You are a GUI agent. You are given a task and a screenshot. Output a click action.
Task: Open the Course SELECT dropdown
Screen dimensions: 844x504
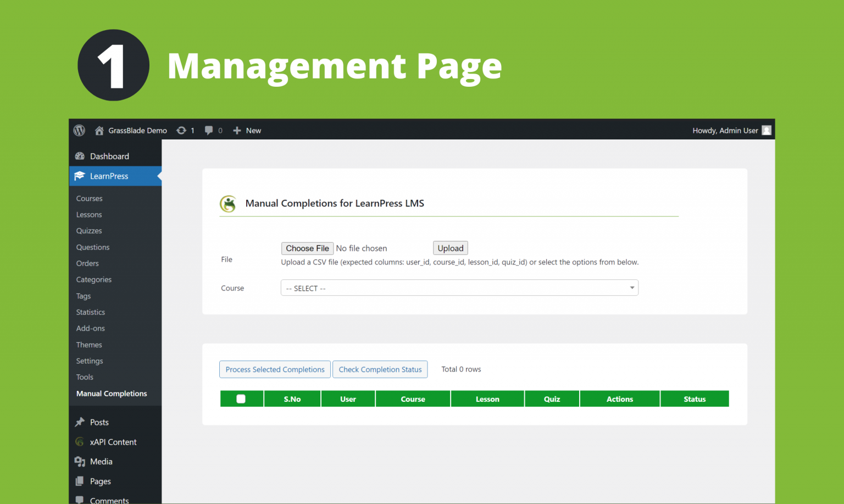pos(459,288)
